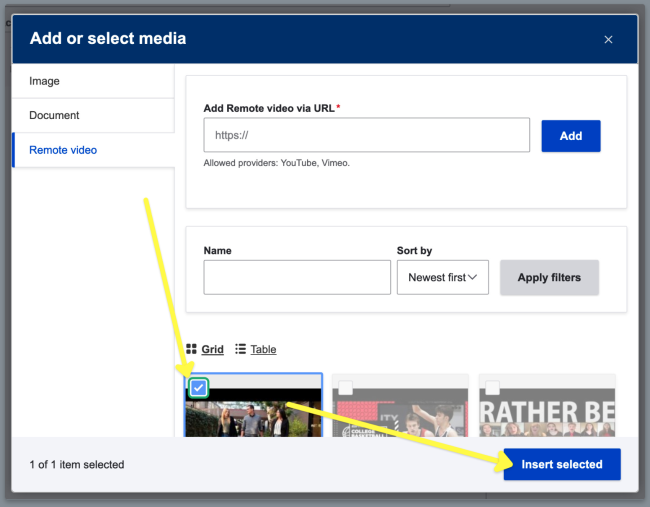Viewport: 650px width, 507px height.
Task: Click the Insert selected button
Action: pyautogui.click(x=561, y=465)
